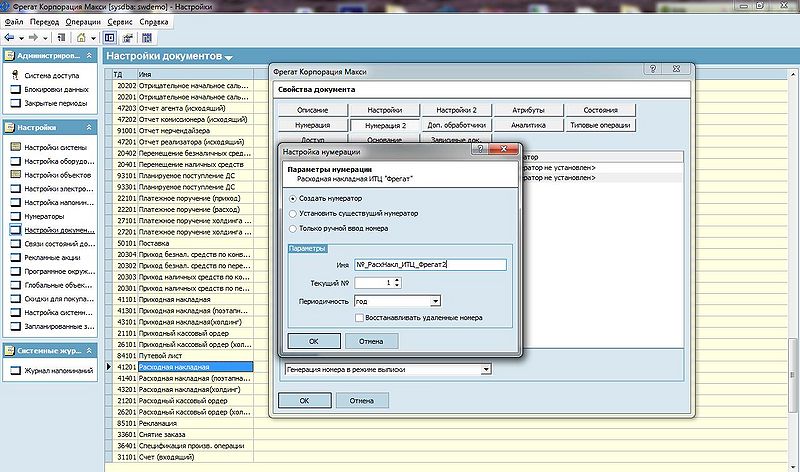Click Отмена in Свойства документа dialog
The width and height of the screenshot is (800, 472).
pyautogui.click(x=362, y=401)
